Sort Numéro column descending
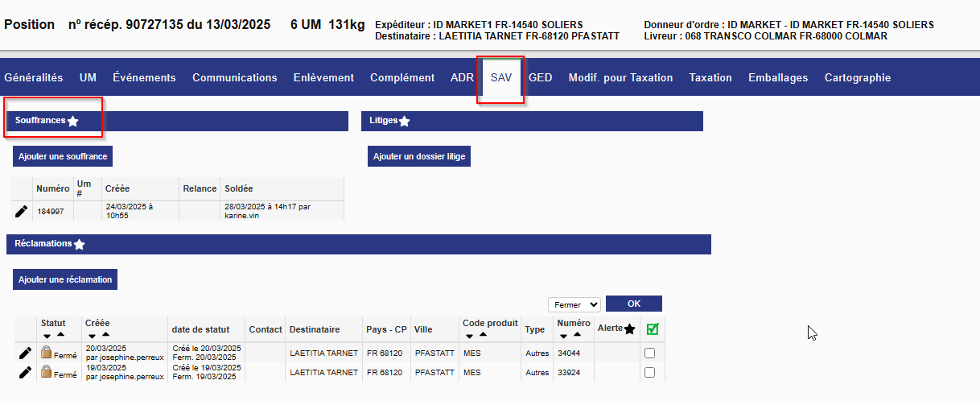Viewport: 980px width, 401px height. [x=563, y=335]
